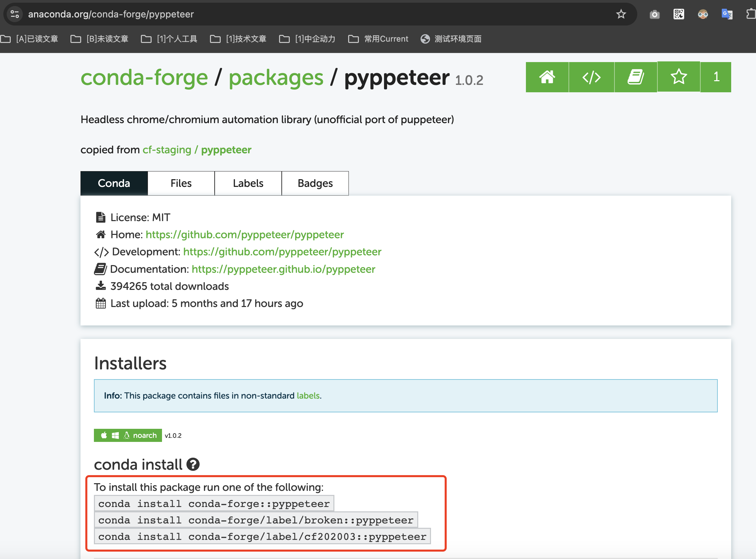
Task: Click the last upload calendar icon
Action: 101,303
